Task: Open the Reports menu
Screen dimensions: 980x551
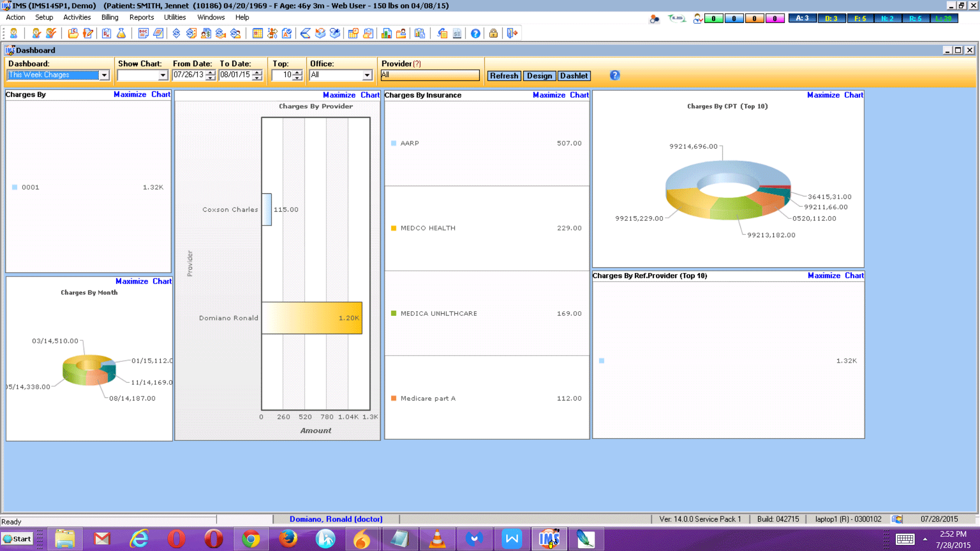Action: click(141, 17)
